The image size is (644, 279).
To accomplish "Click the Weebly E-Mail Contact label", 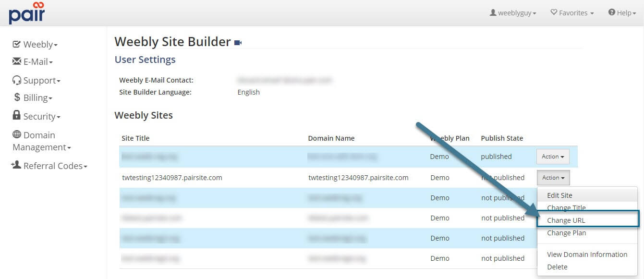I will (x=157, y=80).
